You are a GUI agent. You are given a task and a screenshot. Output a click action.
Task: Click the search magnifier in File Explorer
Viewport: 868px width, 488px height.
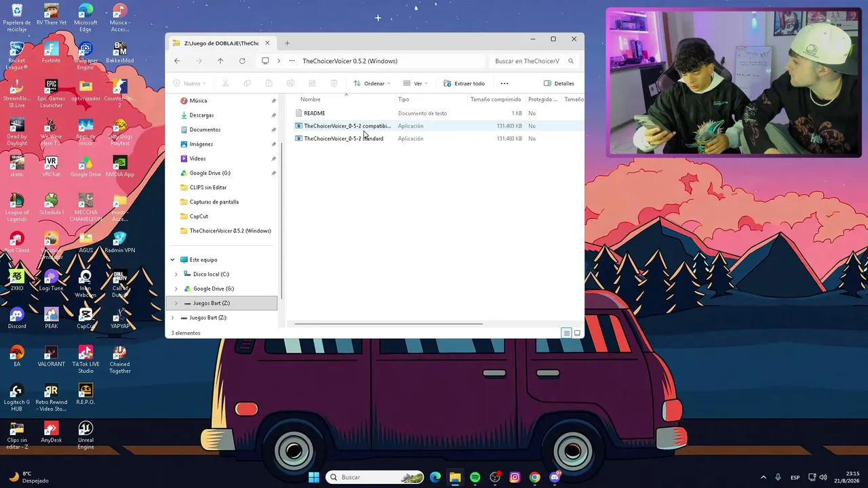[571, 61]
